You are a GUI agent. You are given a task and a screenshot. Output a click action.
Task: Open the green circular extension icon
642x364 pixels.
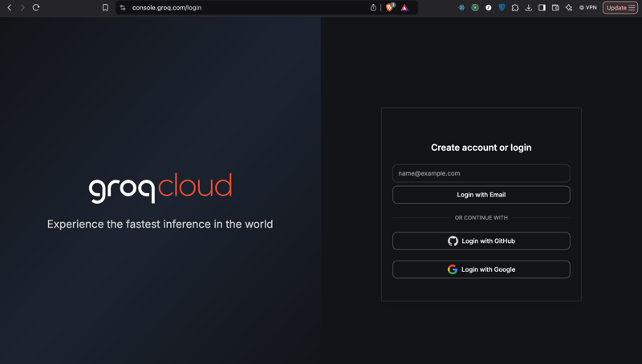[x=475, y=7]
